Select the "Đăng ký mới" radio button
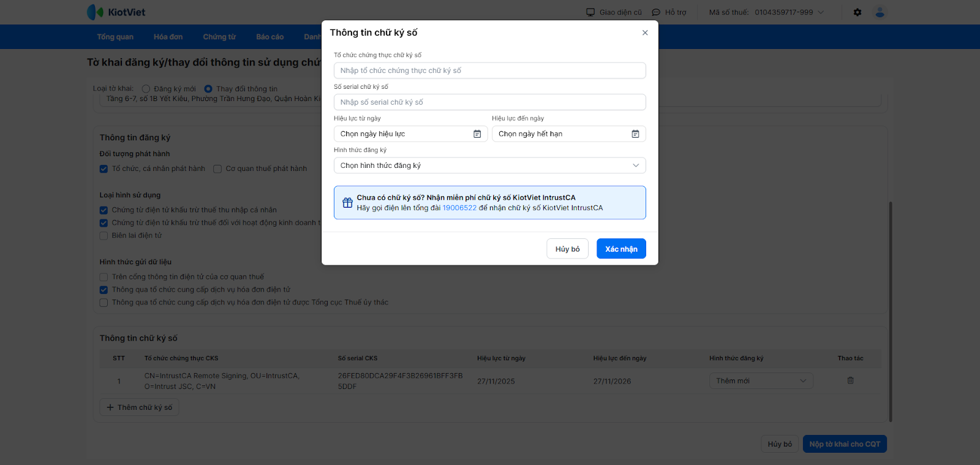Image resolution: width=980 pixels, height=465 pixels. [x=146, y=89]
